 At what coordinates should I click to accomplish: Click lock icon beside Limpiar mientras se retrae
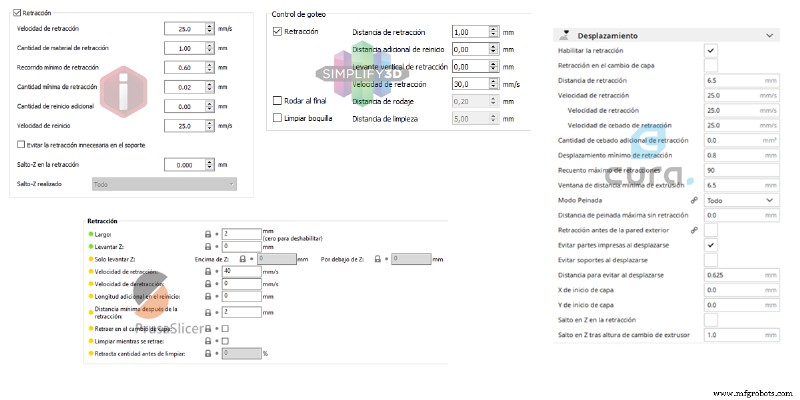click(208, 341)
